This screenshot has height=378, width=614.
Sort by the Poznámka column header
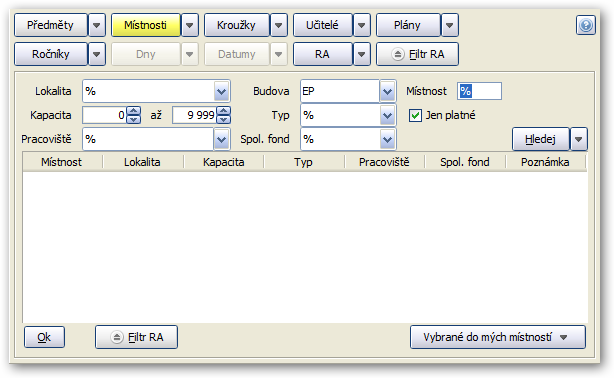(x=545, y=162)
